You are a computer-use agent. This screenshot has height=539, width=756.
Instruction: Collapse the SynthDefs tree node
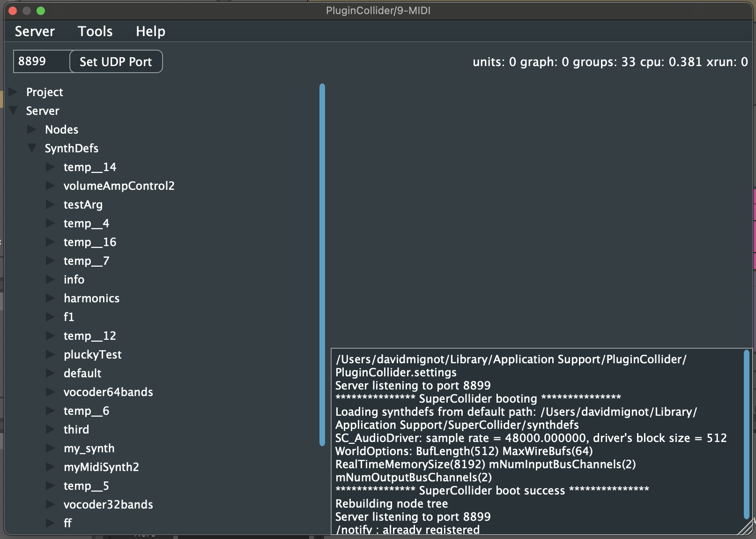(x=32, y=148)
